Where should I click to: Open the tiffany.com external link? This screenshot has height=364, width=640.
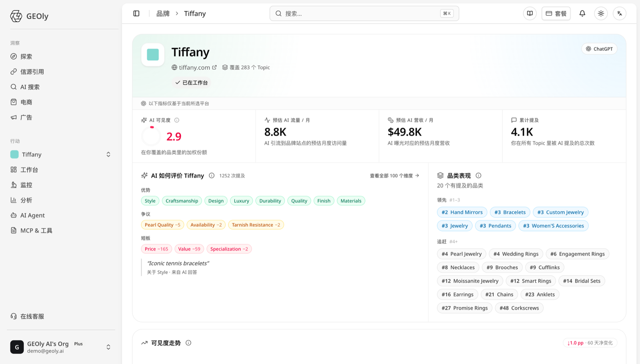click(194, 68)
